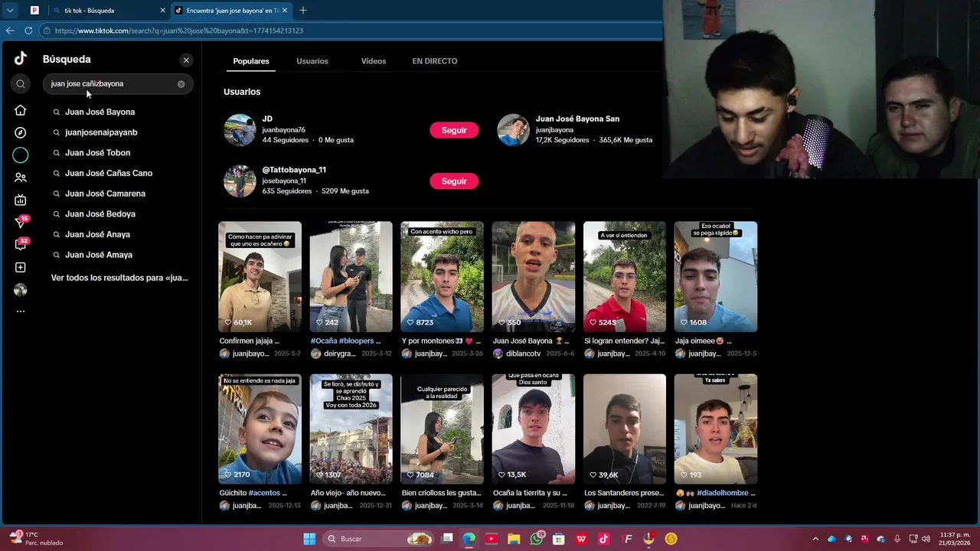
Task: Open the 'Bien criollos les gusta' video
Action: click(442, 429)
